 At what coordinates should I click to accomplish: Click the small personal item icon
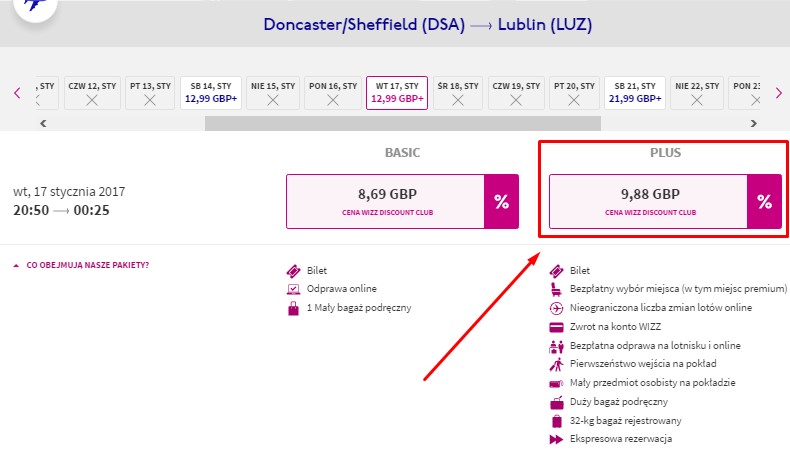(556, 383)
